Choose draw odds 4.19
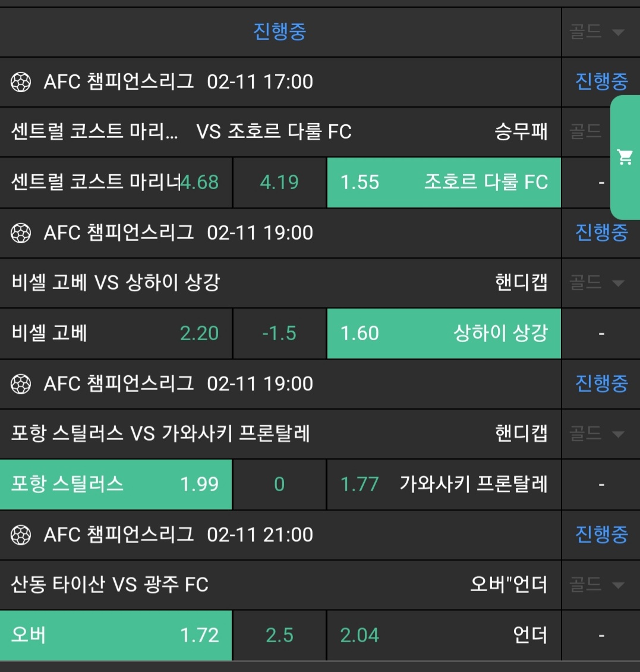Screen dimensions: 640x672 click(279, 183)
